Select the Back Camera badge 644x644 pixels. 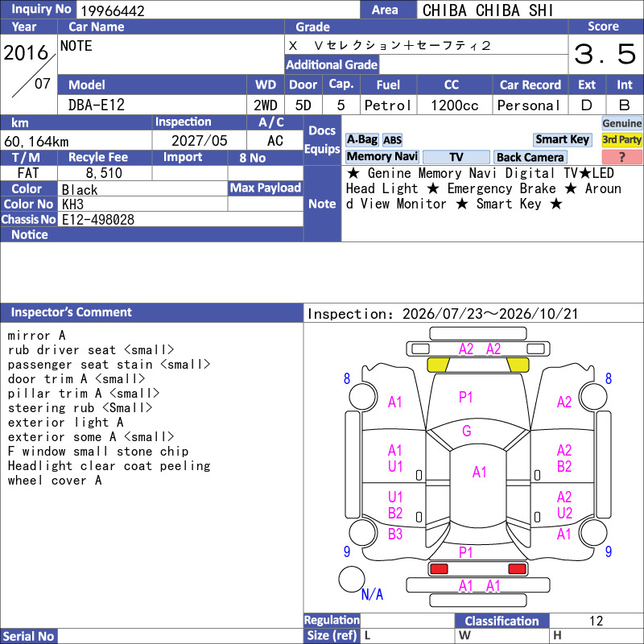click(x=530, y=157)
